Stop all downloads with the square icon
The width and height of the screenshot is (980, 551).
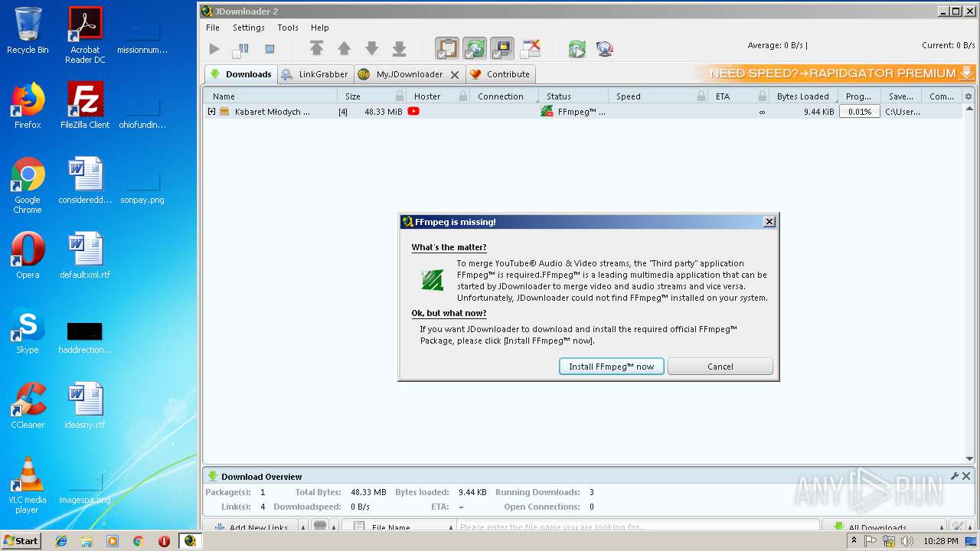[x=269, y=49]
